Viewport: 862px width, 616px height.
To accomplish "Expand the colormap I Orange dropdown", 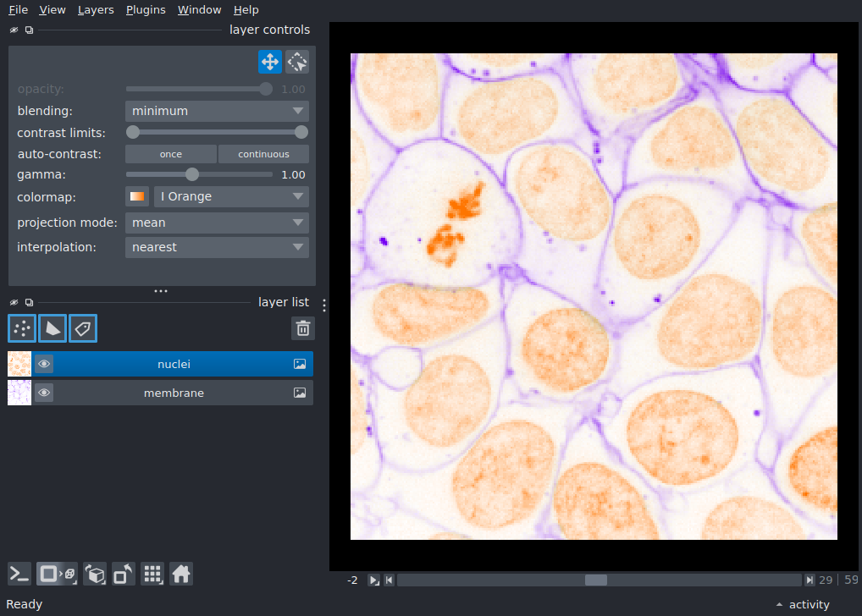I will pos(231,196).
